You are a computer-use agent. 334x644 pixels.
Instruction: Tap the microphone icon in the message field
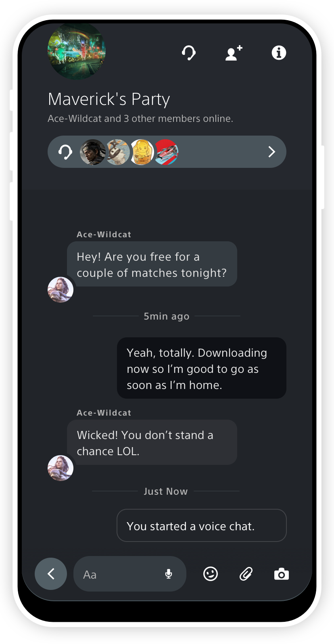coord(169,574)
